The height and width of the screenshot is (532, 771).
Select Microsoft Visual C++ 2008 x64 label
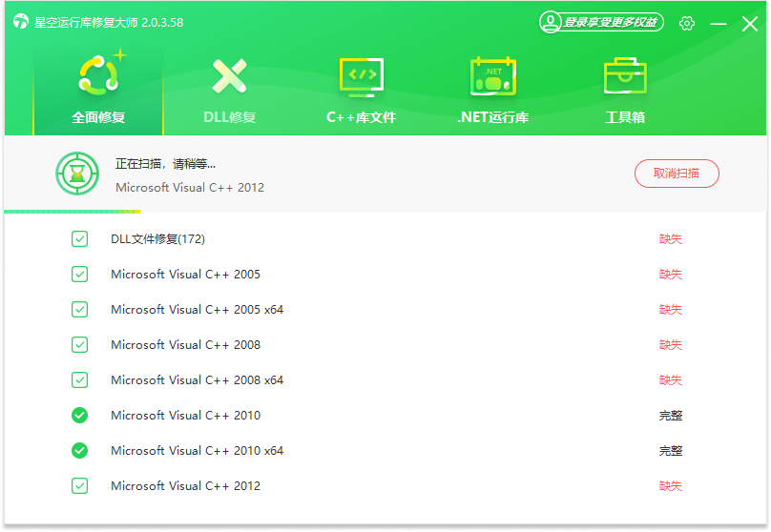(x=198, y=380)
